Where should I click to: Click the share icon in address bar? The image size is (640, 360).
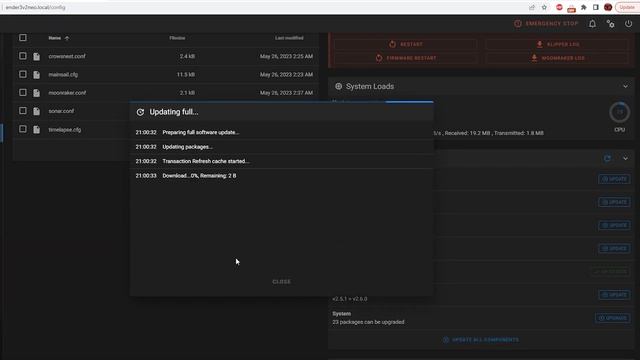[x=531, y=7]
